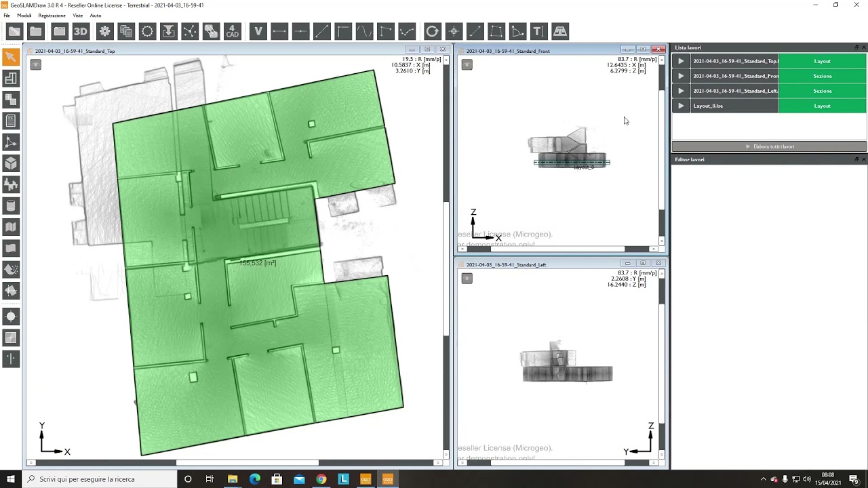Click the dashed circle toolbar icon
868x488 pixels.
point(147,31)
